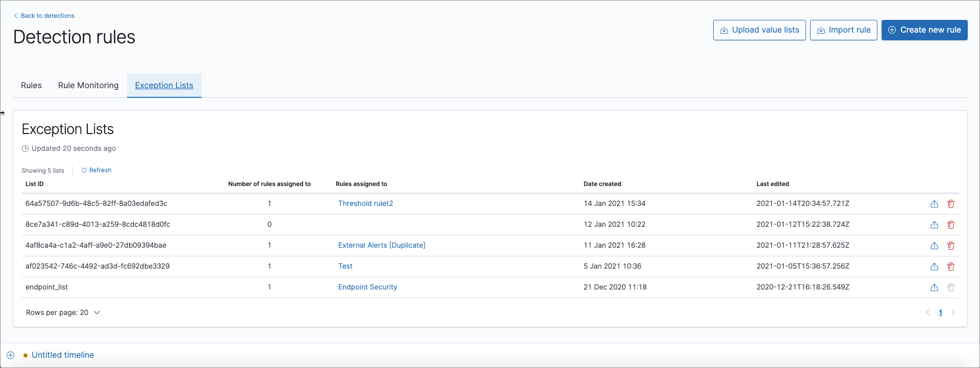Click the clock icon beside Updated text
Viewport: 980px width, 368px height.
tap(25, 149)
